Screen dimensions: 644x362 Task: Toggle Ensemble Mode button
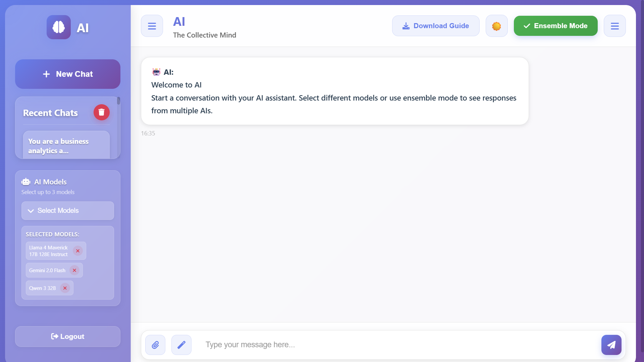[x=556, y=26]
